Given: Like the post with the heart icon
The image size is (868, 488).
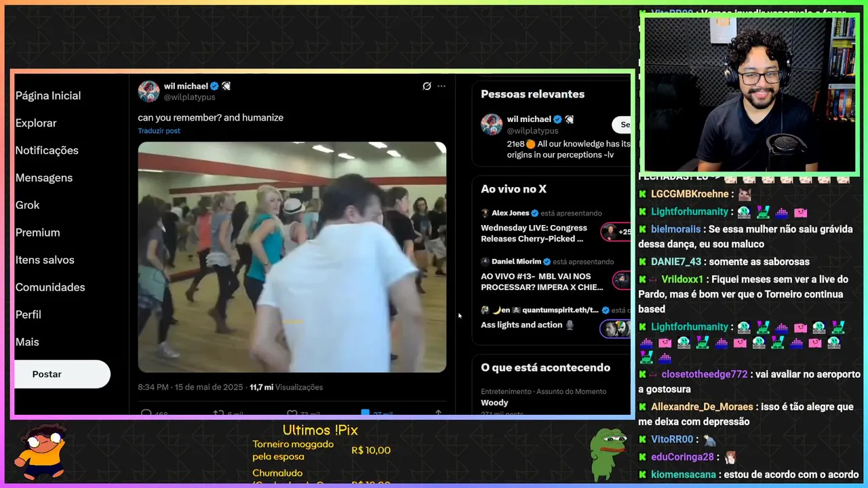Looking at the screenshot, I should click(x=292, y=412).
